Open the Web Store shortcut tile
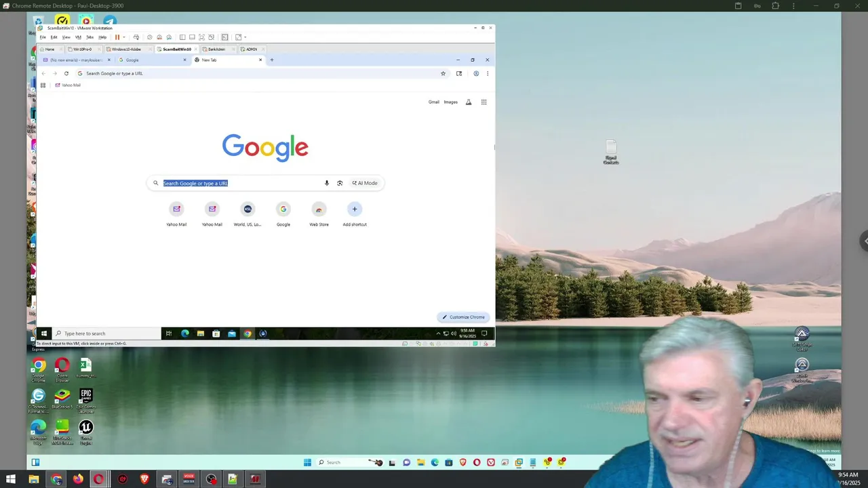 [x=319, y=214]
